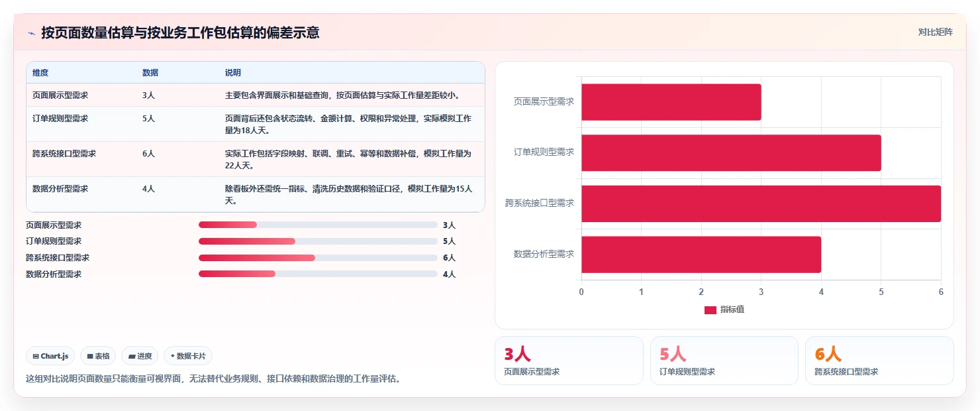Image resolution: width=980 pixels, height=411 pixels.
Task: Click the 数据分析型需求 progress list label
Action: [54, 274]
